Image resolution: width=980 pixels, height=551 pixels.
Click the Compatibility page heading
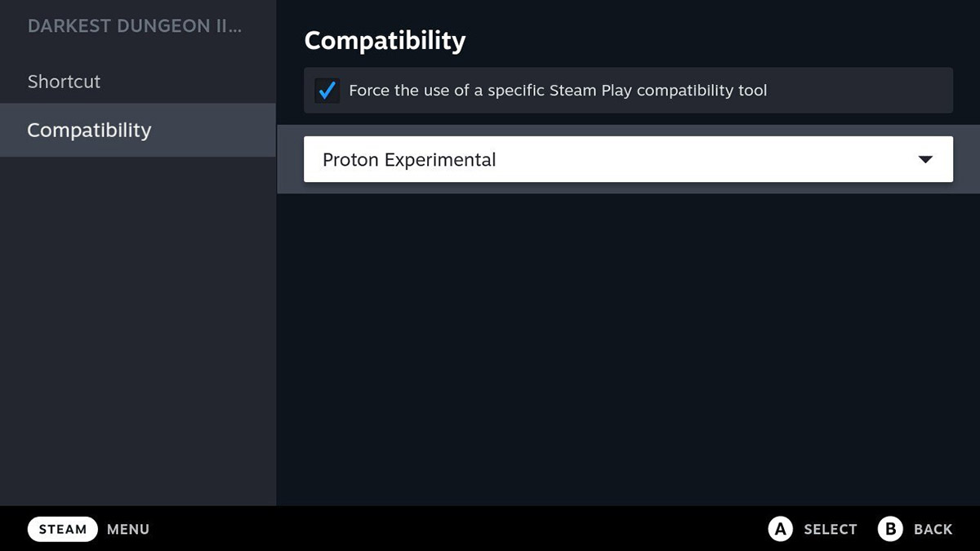[x=385, y=40]
